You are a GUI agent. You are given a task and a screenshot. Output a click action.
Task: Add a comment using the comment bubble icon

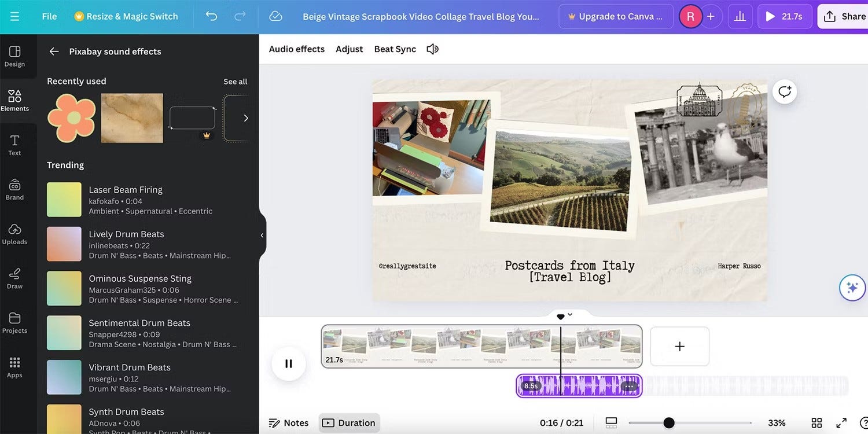[784, 92]
